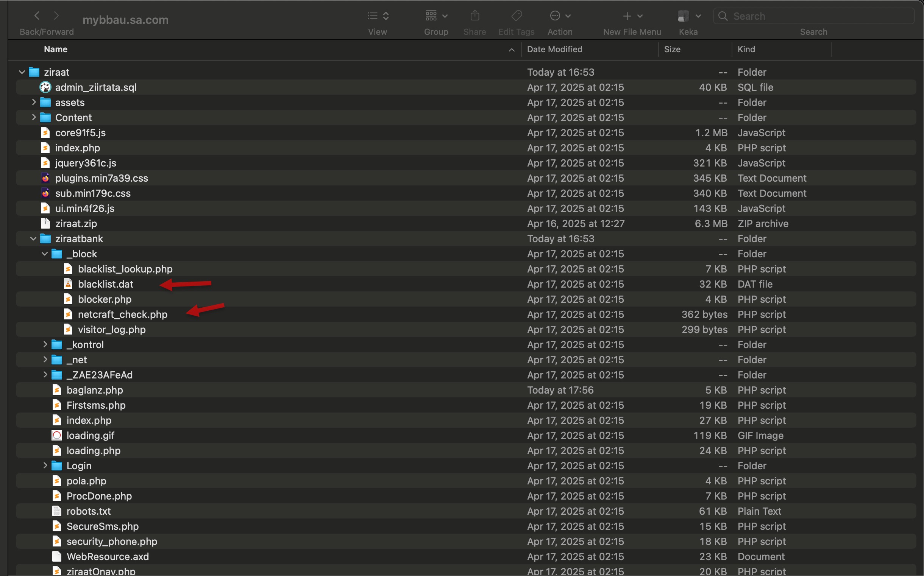This screenshot has height=576, width=924.
Task: Select sub.min179c.css file icon
Action: (x=45, y=193)
